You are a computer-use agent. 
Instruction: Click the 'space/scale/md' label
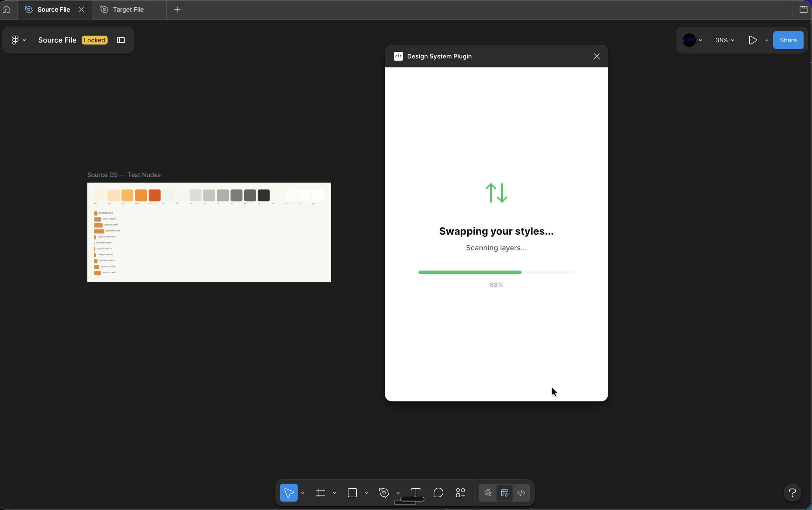107,260
